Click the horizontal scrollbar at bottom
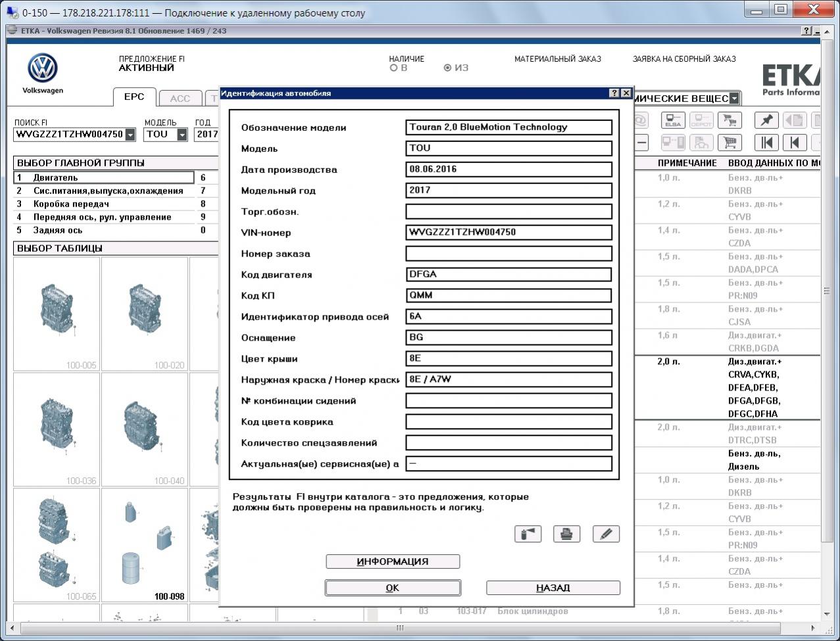This screenshot has height=641, width=840. (x=400, y=628)
